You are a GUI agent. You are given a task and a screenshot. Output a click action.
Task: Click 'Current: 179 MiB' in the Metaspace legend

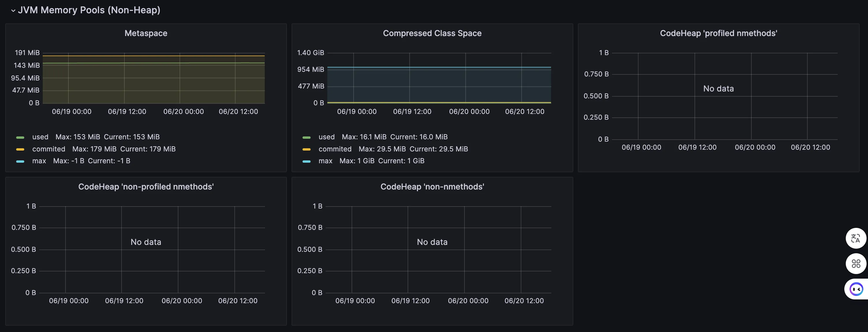point(148,149)
